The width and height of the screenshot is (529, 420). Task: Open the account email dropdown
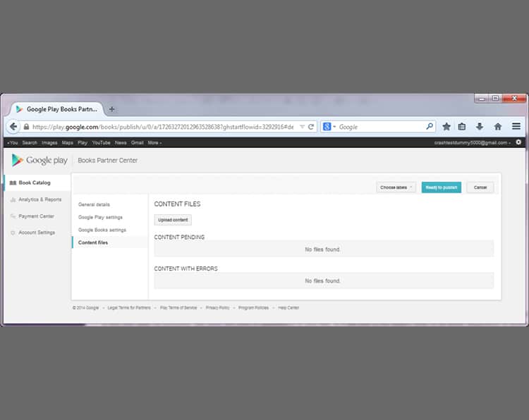pyautogui.click(x=473, y=142)
